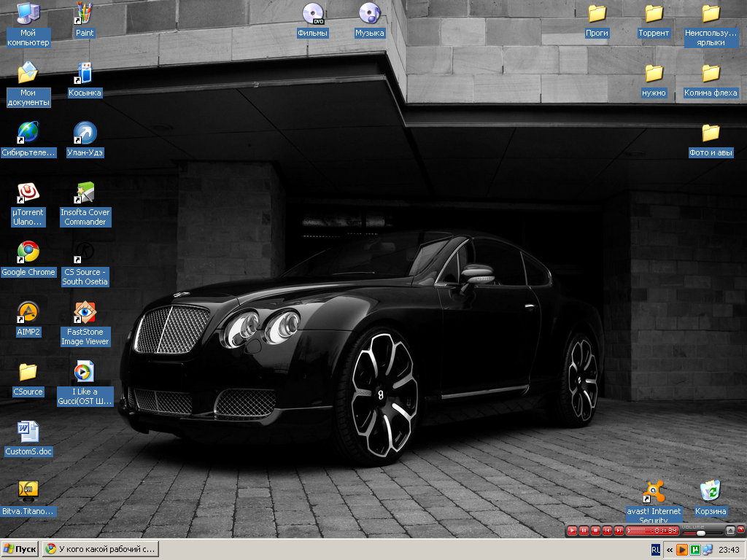The height and width of the screenshot is (560, 747).
Task: Select the CustomS.doc Word document
Action: (x=28, y=432)
